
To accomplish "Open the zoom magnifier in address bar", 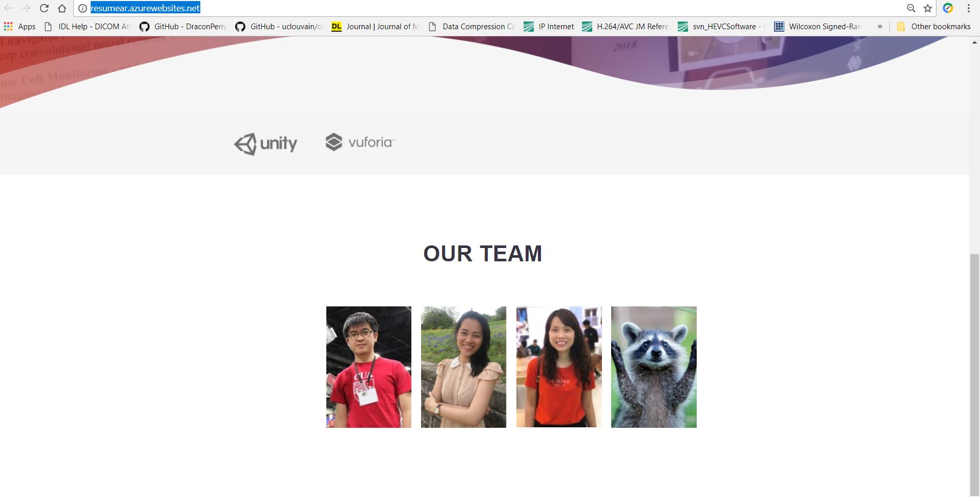I will click(911, 8).
